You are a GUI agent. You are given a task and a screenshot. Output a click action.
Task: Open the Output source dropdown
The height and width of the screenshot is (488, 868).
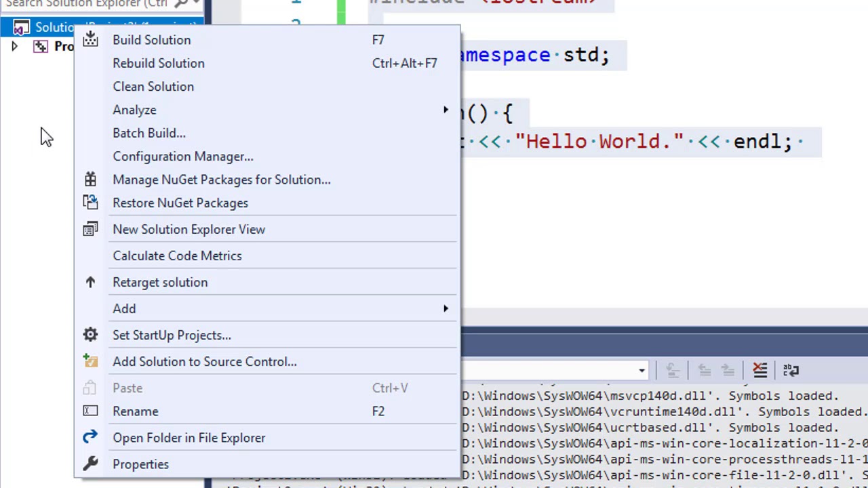tap(642, 370)
